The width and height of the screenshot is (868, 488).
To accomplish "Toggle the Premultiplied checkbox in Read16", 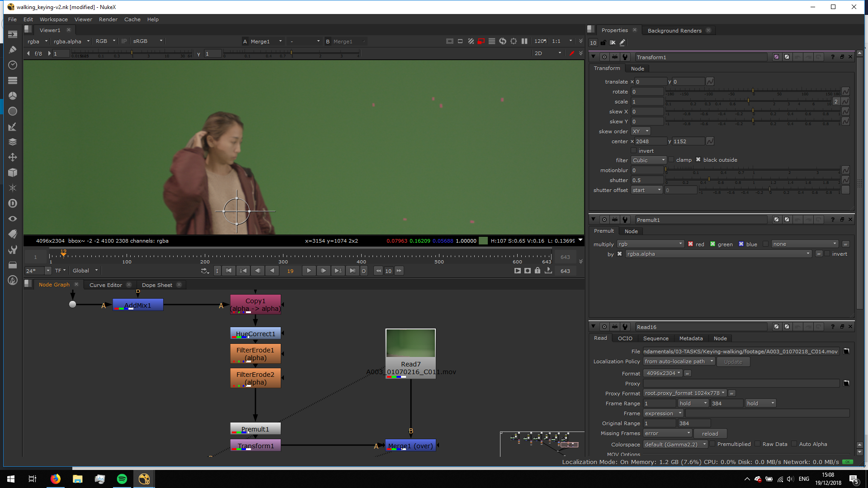I will click(712, 444).
